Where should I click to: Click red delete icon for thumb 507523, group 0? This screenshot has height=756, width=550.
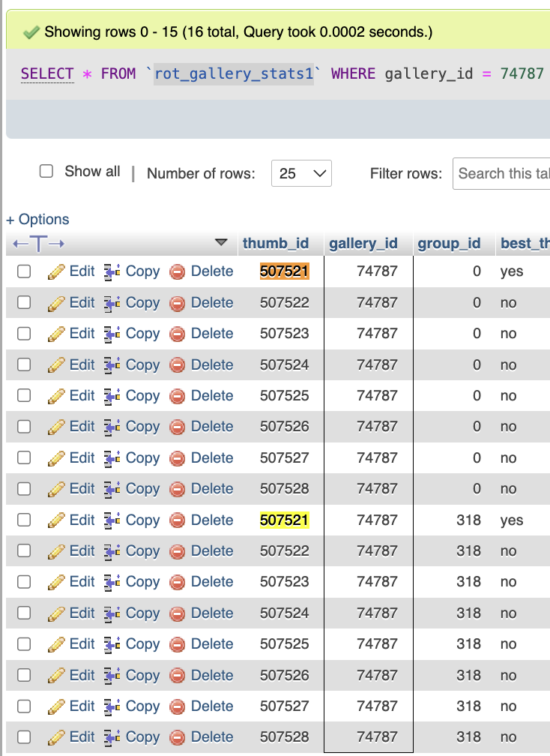[x=178, y=334]
